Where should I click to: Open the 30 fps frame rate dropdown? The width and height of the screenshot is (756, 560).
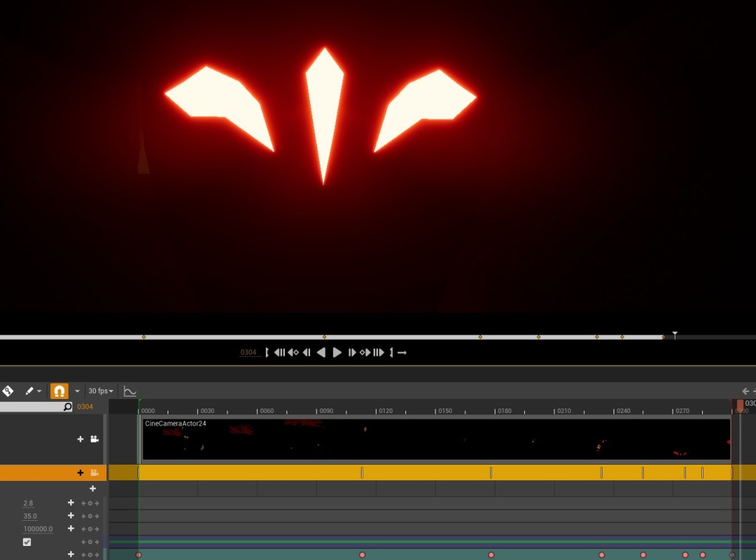tap(100, 391)
